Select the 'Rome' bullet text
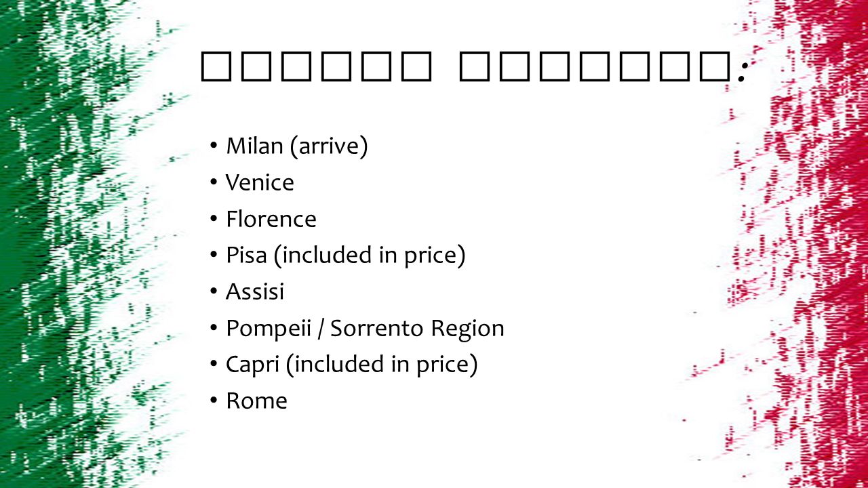 [256, 401]
